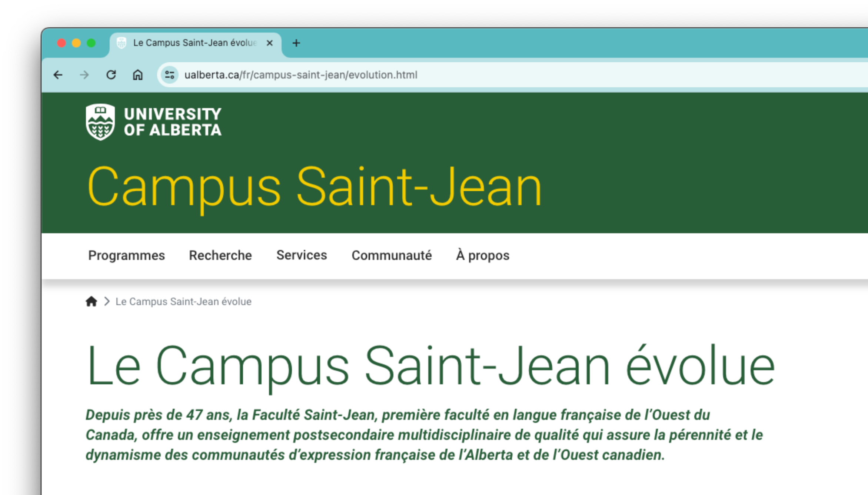Select the Le Campus Saint-Jean évolue browser tab
The width and height of the screenshot is (868, 495).
pos(196,44)
